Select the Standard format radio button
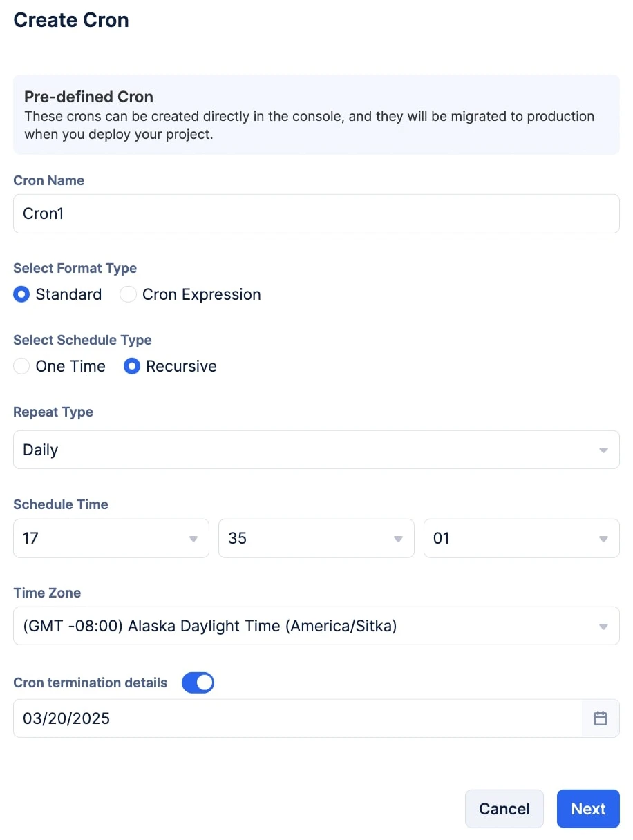 pyautogui.click(x=22, y=294)
